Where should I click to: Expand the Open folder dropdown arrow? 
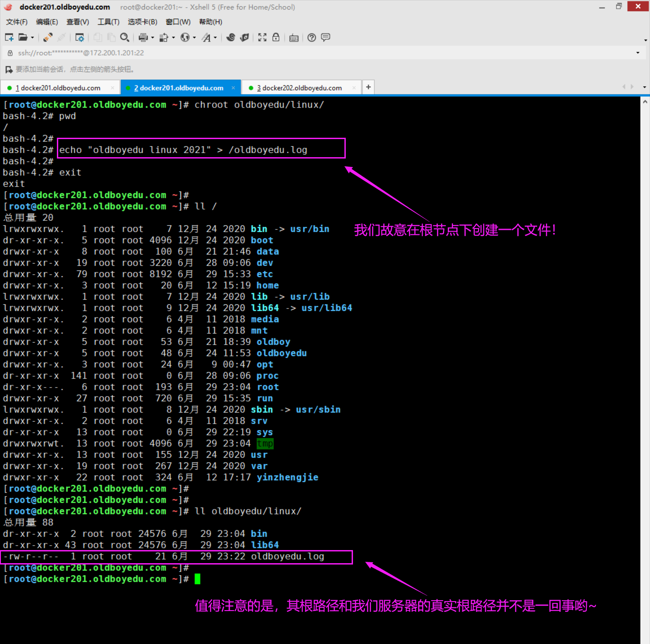[x=32, y=38]
